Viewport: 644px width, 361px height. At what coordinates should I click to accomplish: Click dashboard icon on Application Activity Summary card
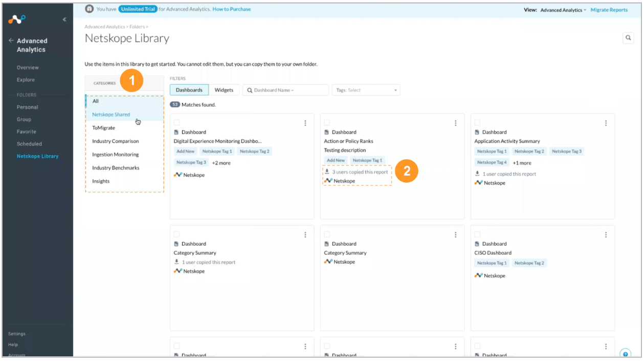[x=477, y=132]
